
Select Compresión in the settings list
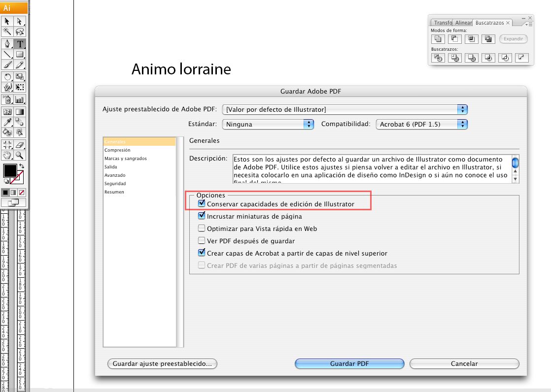click(x=117, y=150)
